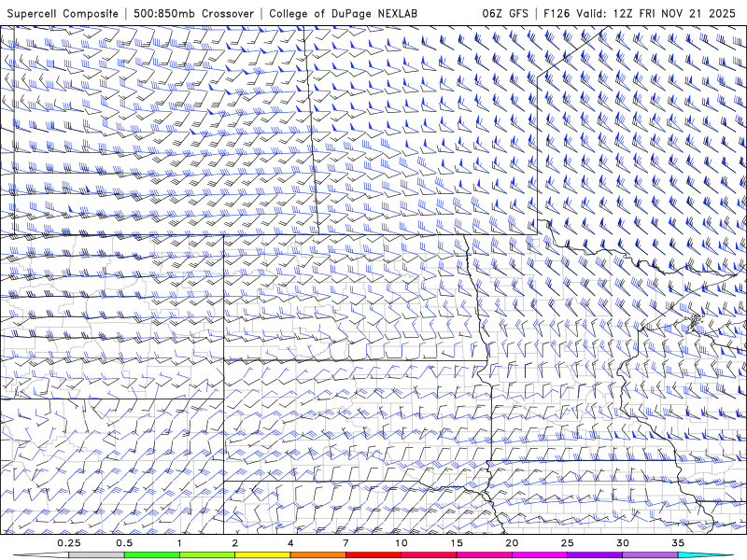Select the orange color bar segment

point(317,555)
